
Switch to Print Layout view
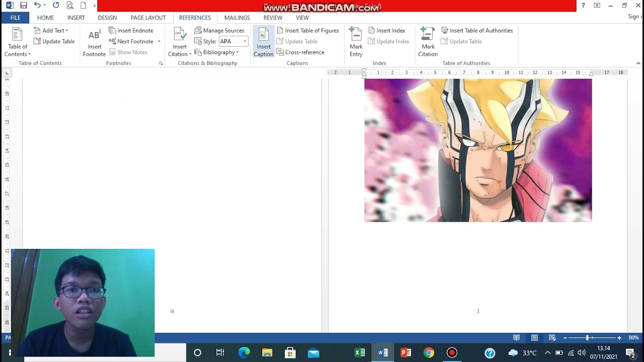coord(534,338)
